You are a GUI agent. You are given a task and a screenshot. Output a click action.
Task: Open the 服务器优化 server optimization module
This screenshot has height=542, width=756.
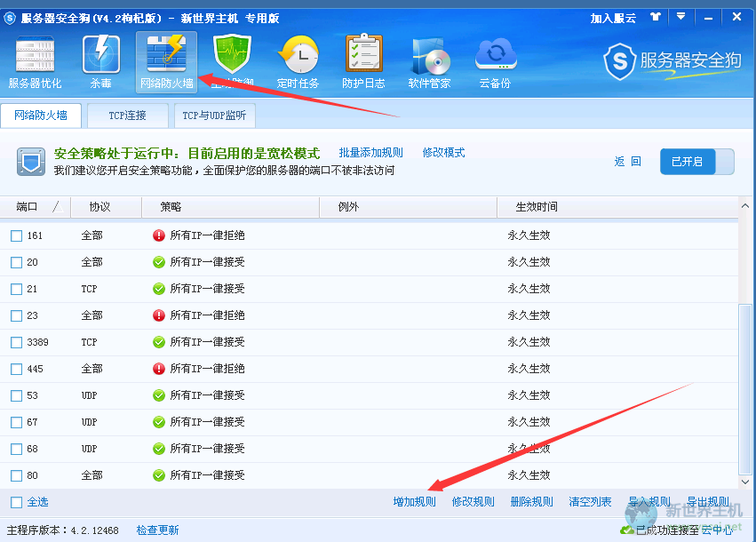point(35,61)
